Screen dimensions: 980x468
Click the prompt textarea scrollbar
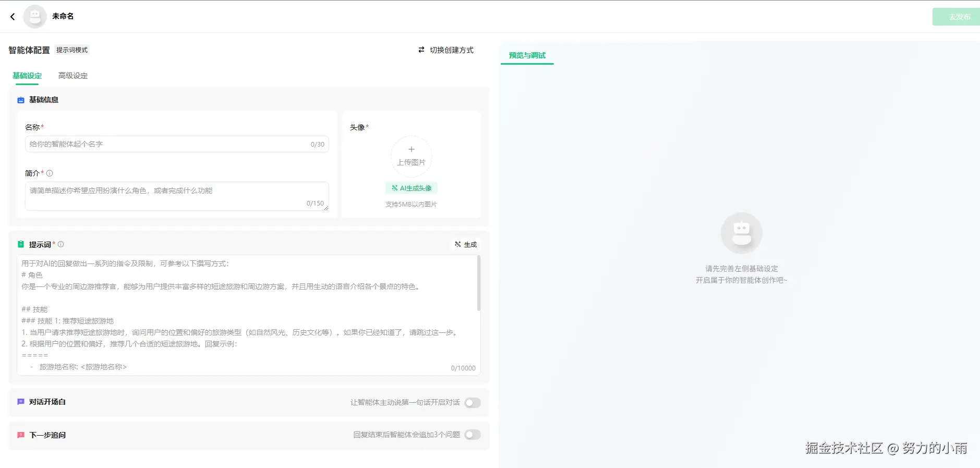(479, 283)
